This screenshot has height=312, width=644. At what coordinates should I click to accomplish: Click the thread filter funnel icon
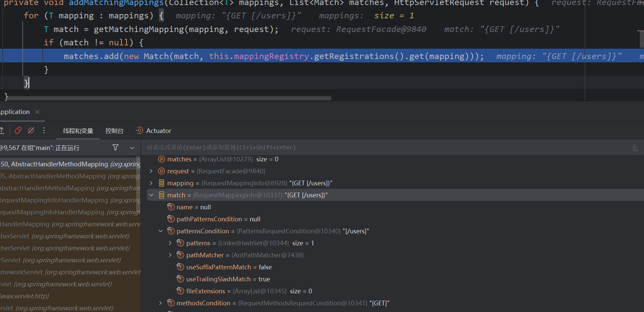(116, 147)
